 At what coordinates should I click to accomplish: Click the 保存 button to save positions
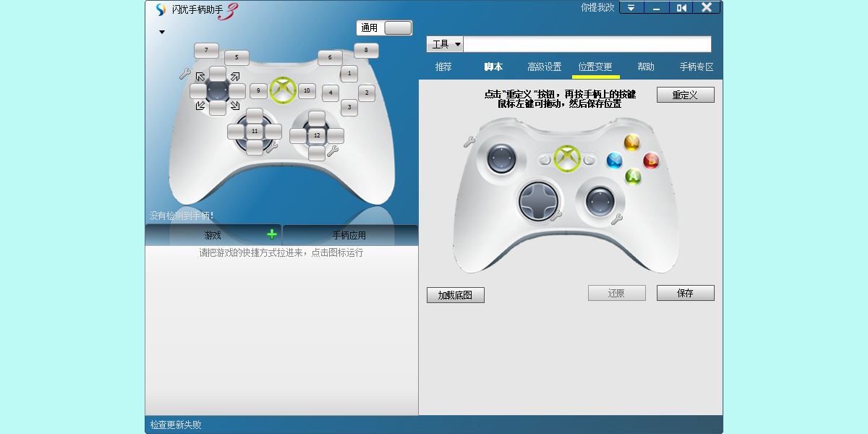(x=685, y=293)
